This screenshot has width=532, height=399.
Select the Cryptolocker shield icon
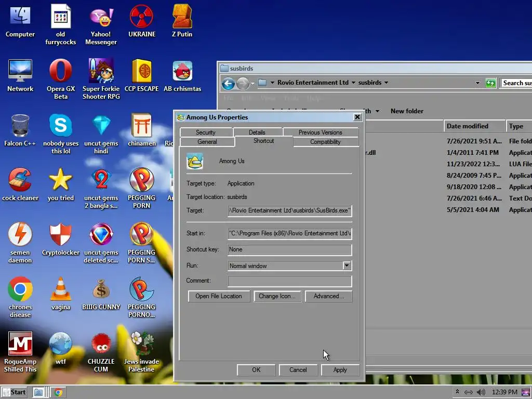60,240
